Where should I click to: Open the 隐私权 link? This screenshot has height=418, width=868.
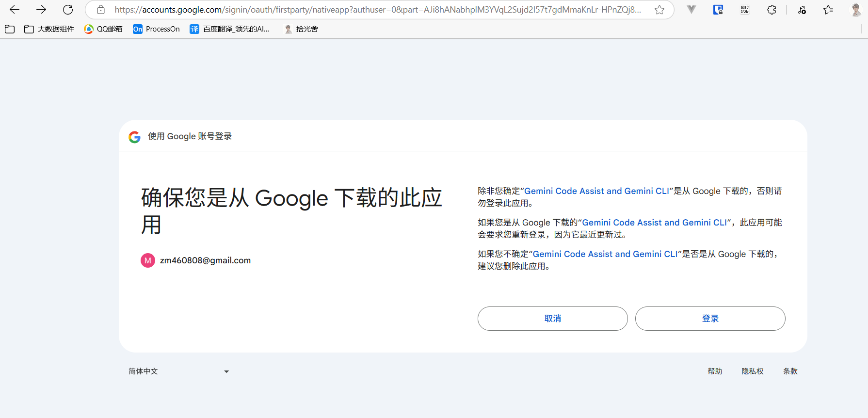coord(753,371)
